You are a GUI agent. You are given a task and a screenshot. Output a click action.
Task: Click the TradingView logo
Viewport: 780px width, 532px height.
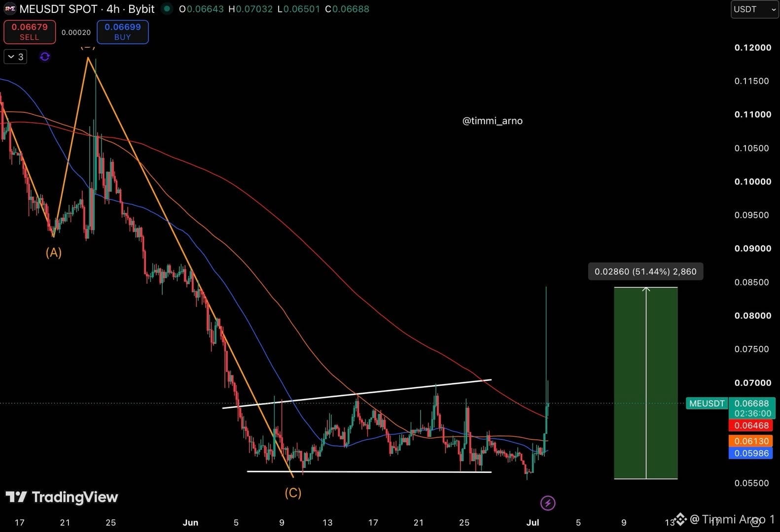coord(62,497)
